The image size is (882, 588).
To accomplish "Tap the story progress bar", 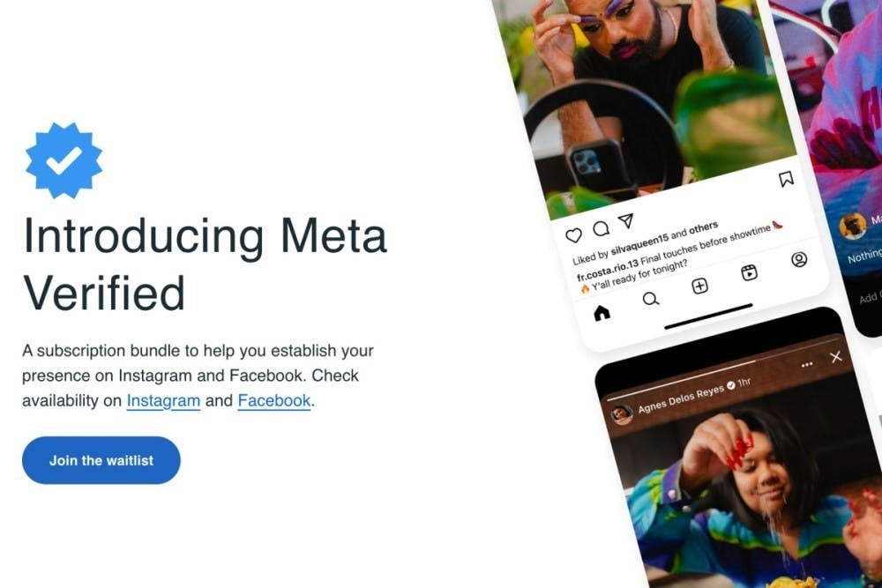I will (721, 368).
